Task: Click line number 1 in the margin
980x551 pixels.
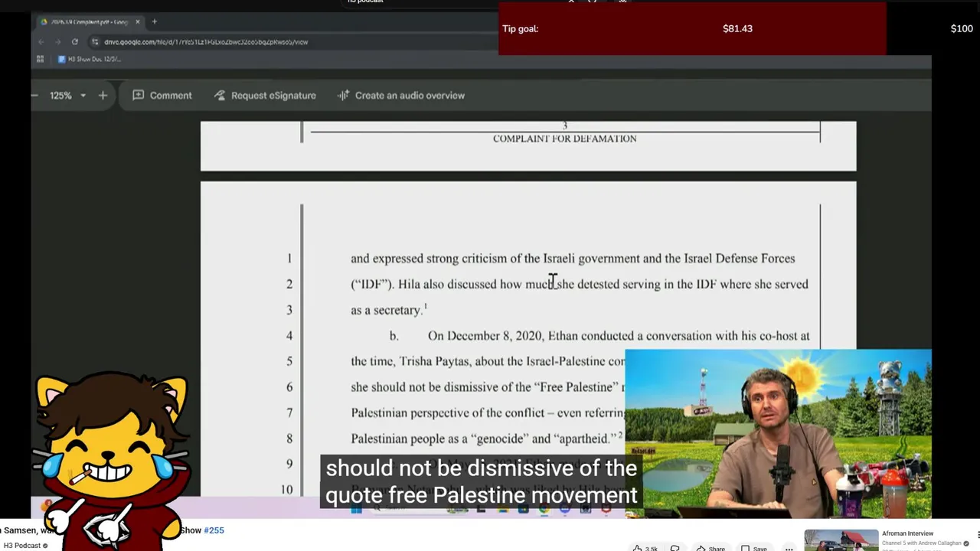Action: 289,259
